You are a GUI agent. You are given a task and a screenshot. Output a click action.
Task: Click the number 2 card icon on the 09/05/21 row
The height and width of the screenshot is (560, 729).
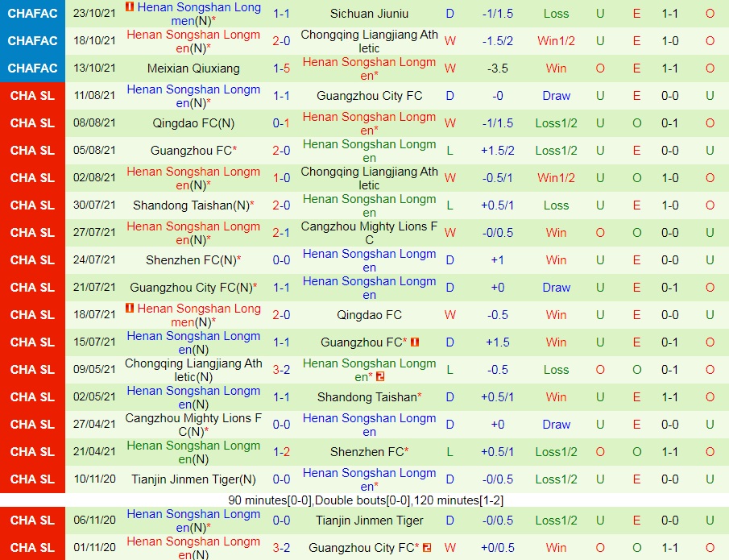tap(380, 377)
